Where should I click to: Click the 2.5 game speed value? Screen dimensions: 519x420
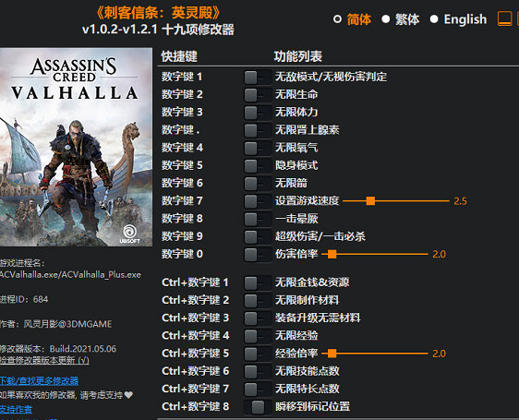pyautogui.click(x=461, y=201)
